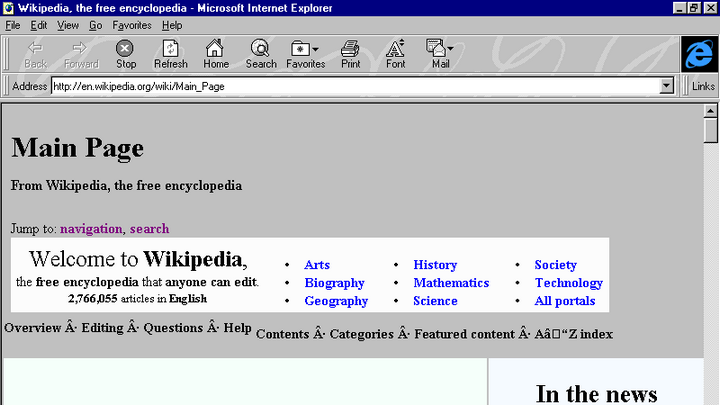
Task: Expand the Mail toolbar dropdown arrow
Action: pos(450,48)
